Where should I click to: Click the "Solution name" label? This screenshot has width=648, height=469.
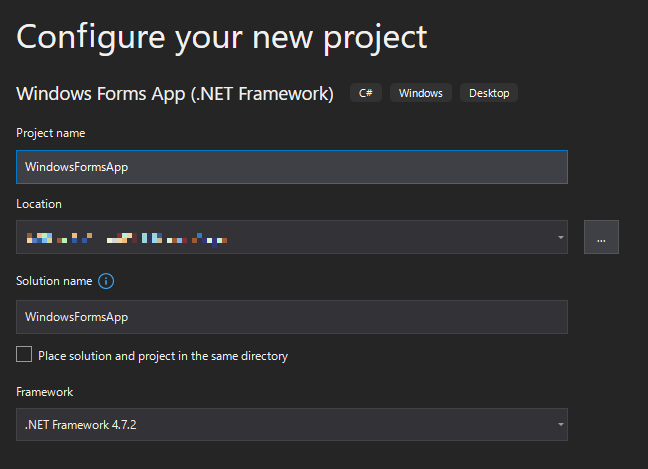pos(54,282)
